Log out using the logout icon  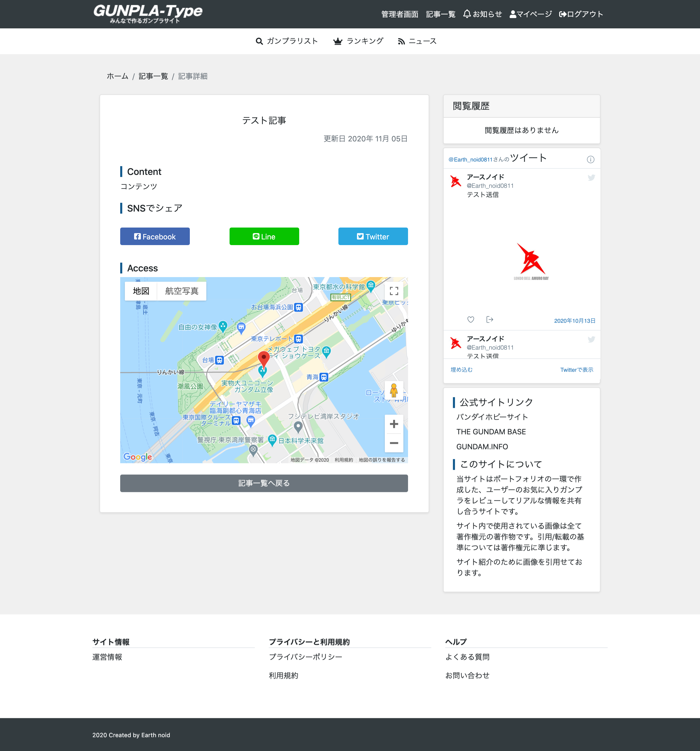click(x=563, y=14)
